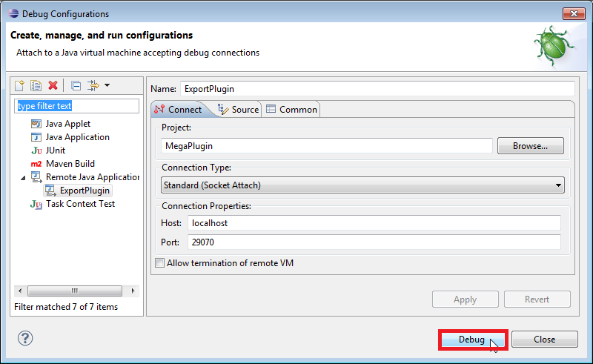Click the Duplicate launch configuration icon
This screenshot has width=593, height=364.
click(36, 86)
